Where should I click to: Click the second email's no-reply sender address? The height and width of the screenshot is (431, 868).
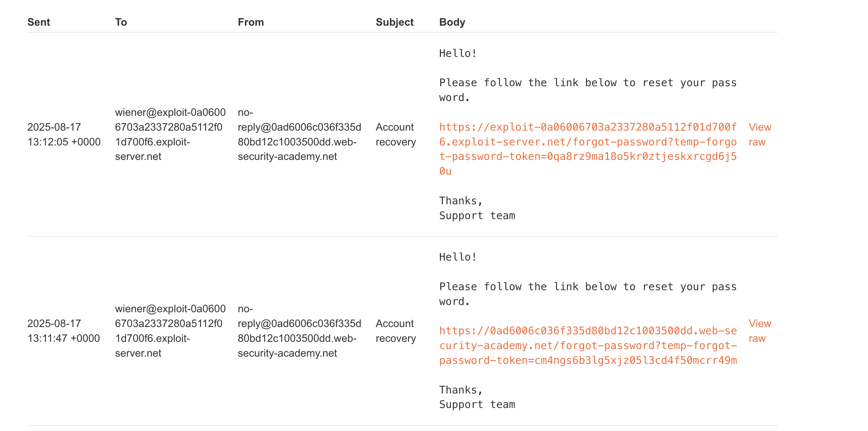point(299,331)
